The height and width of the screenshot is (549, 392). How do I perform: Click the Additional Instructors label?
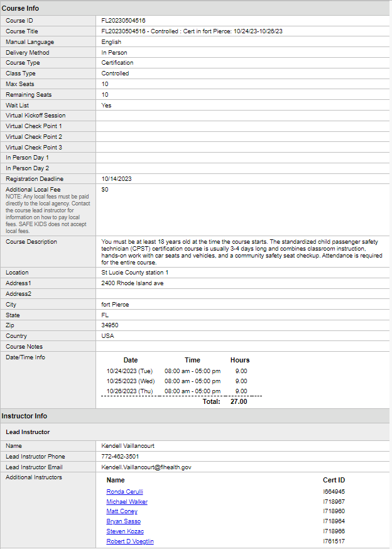[x=34, y=477]
